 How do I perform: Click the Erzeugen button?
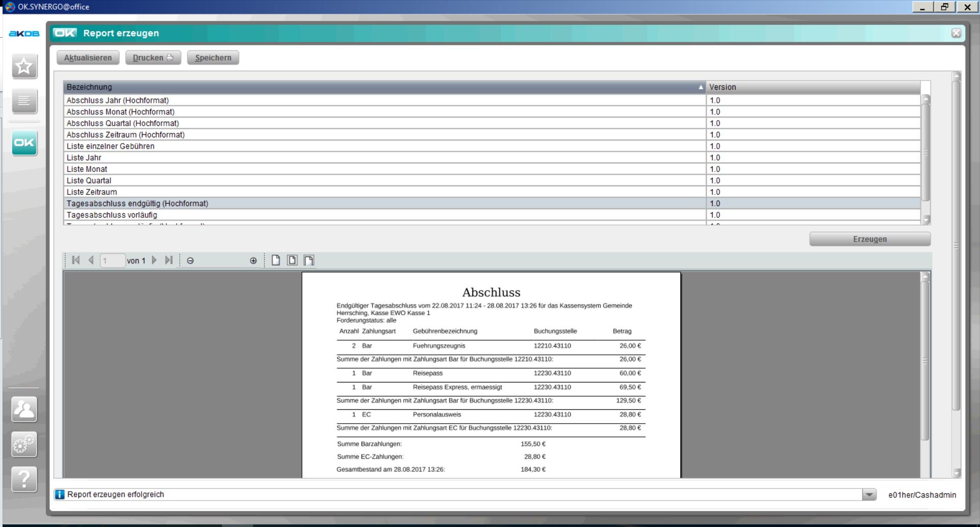tap(870, 239)
